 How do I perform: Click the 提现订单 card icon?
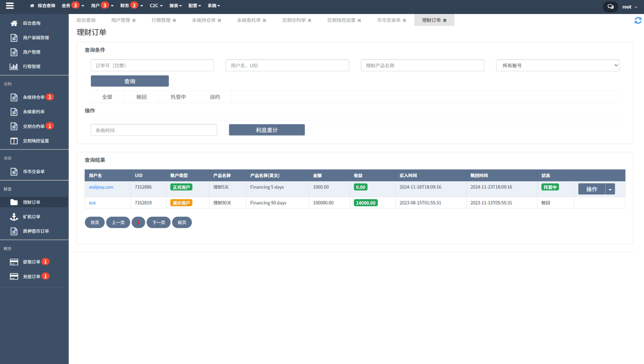tap(14, 262)
